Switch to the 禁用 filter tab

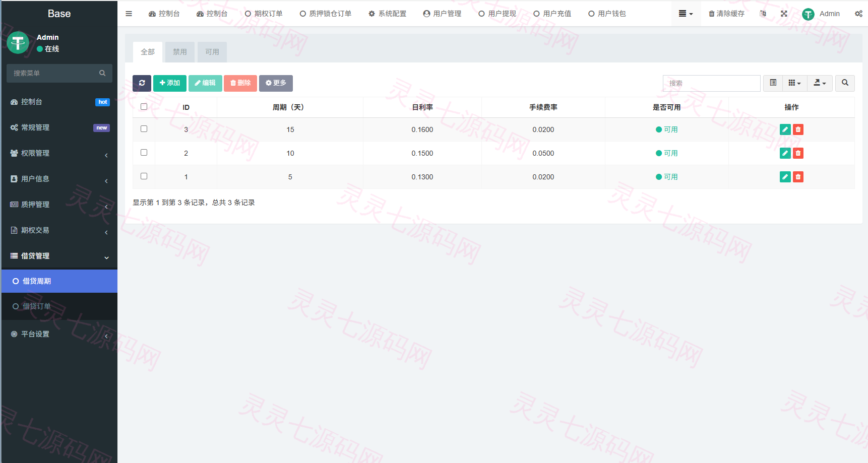tap(180, 52)
